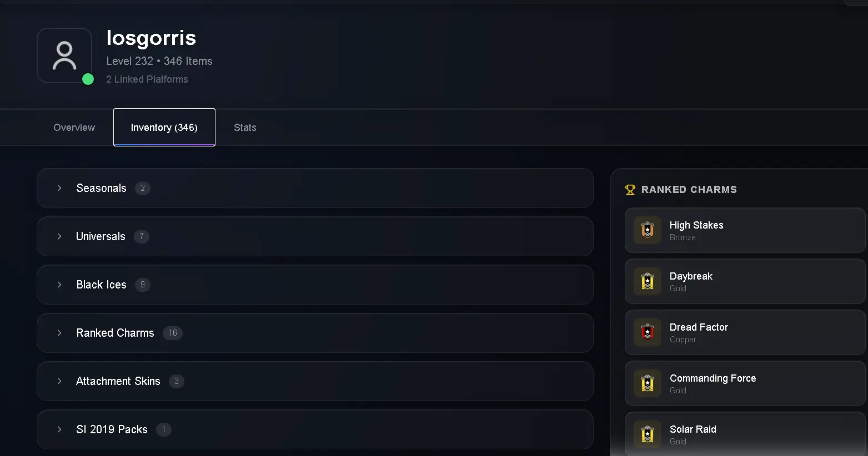Click the Commanding Force gold charm icon
Image resolution: width=868 pixels, height=456 pixels.
click(x=648, y=383)
